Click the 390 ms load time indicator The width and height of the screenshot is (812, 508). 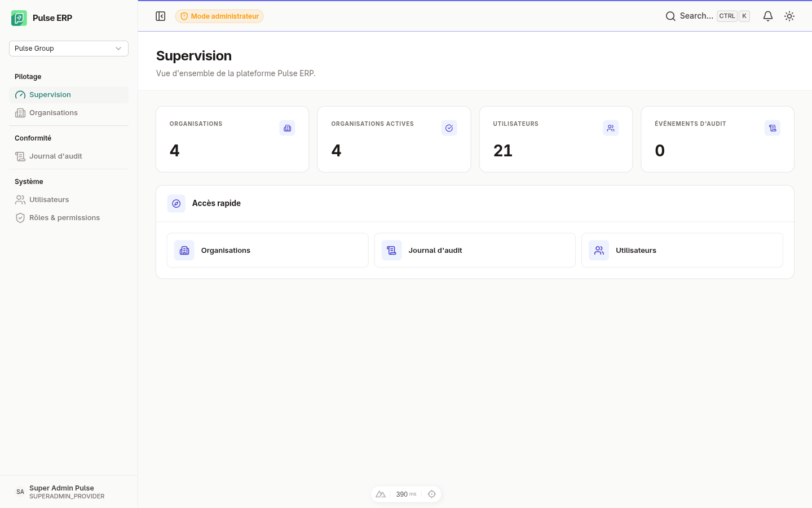[406, 494]
